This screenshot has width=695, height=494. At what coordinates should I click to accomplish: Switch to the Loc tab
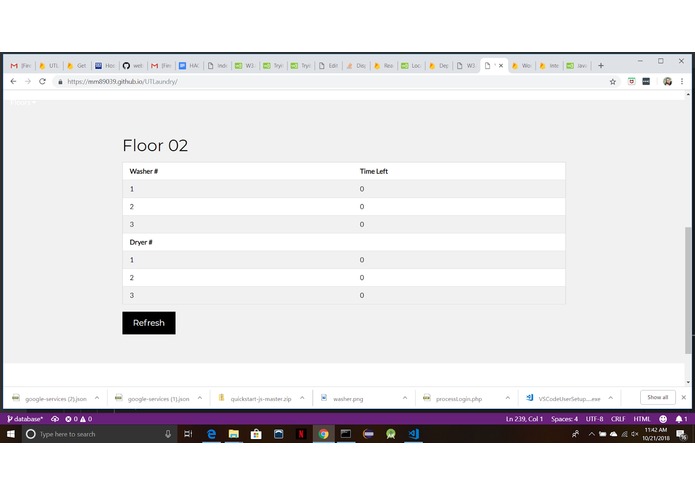411,66
